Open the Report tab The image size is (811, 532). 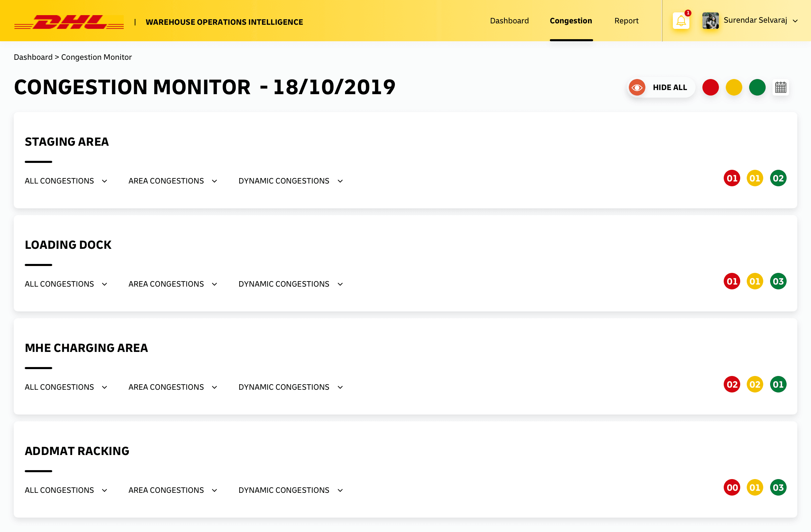[626, 21]
